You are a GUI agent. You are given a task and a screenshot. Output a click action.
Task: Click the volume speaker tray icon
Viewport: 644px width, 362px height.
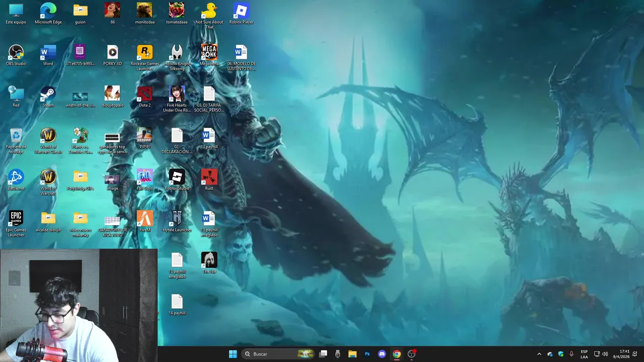605,354
